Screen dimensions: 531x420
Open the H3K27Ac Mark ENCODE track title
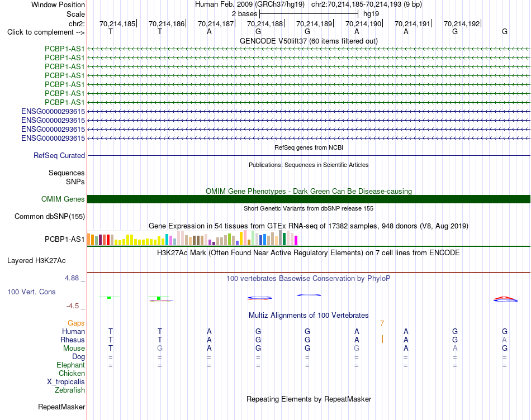coord(309,253)
